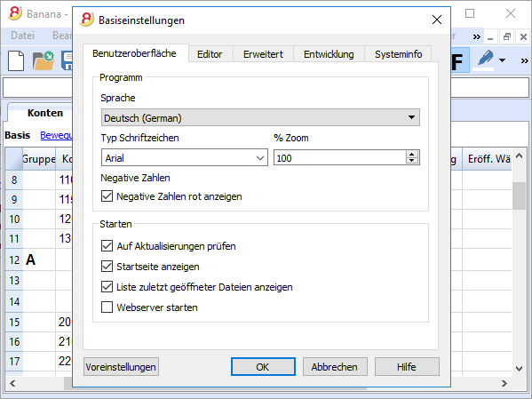Click the bold F toolbar icon
Viewport: 532px width, 399px height.
point(458,61)
